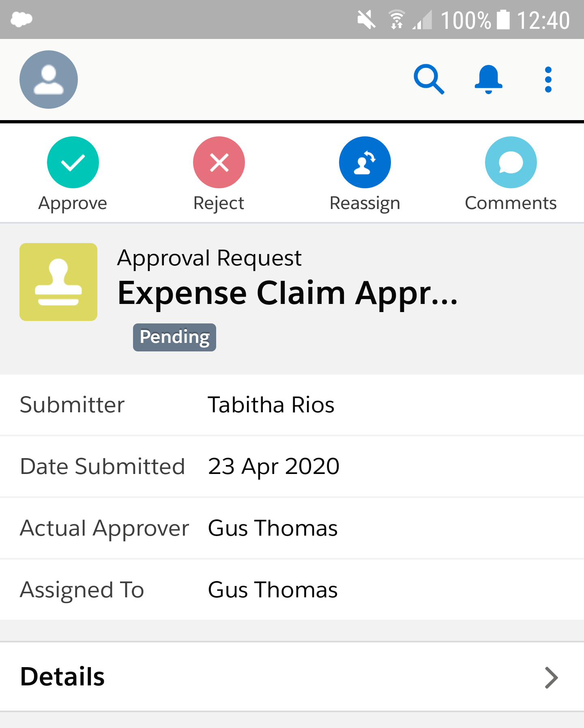This screenshot has height=728, width=584.
Task: Open comments for this approval
Action: point(511,162)
